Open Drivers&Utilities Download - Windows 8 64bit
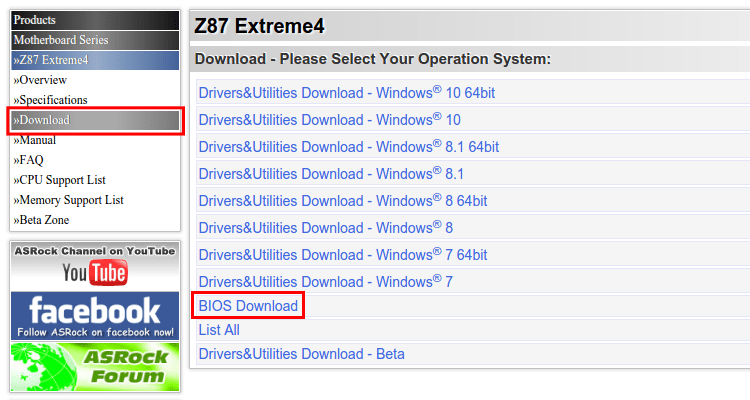Image resolution: width=750 pixels, height=400 pixels. tap(343, 201)
